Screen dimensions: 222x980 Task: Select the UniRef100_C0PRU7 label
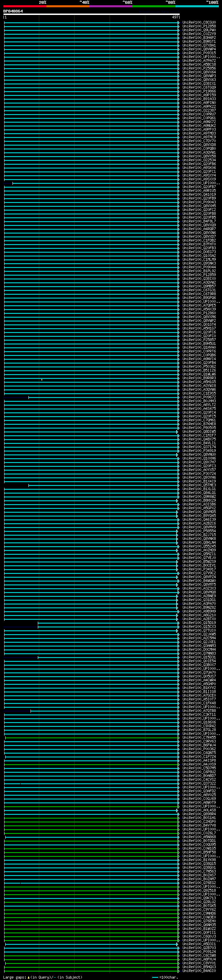tap(199, 114)
